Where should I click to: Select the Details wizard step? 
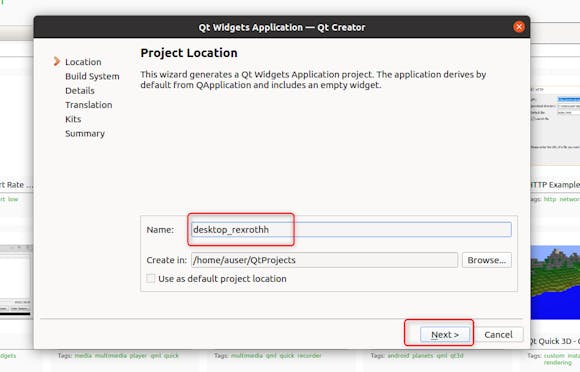point(80,91)
